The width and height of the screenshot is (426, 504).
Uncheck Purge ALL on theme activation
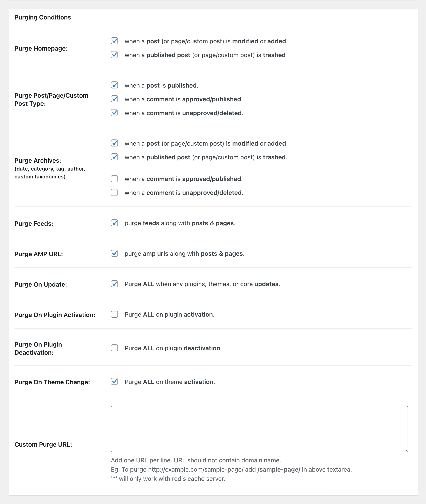point(114,381)
